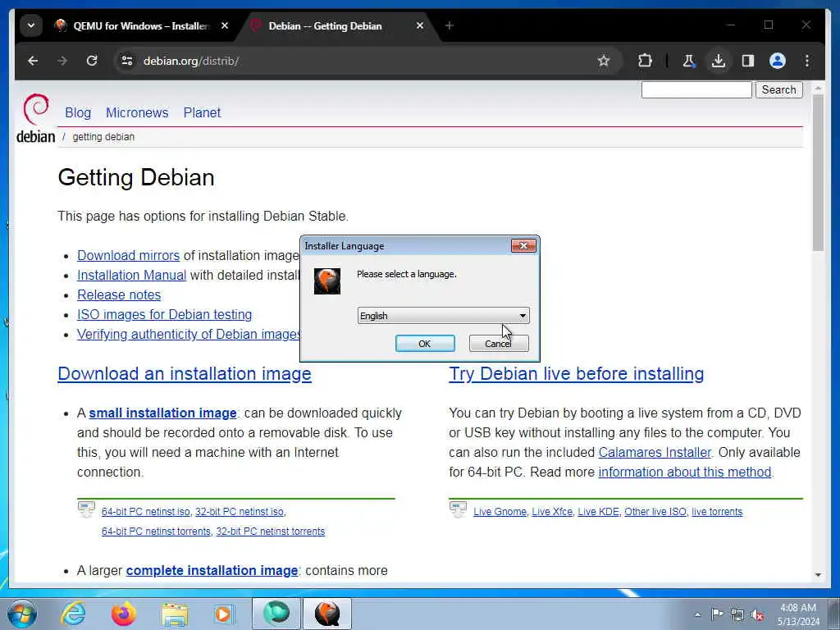Click Try Debian live before installing heading
Screen dimensions: 840x630
point(577,373)
